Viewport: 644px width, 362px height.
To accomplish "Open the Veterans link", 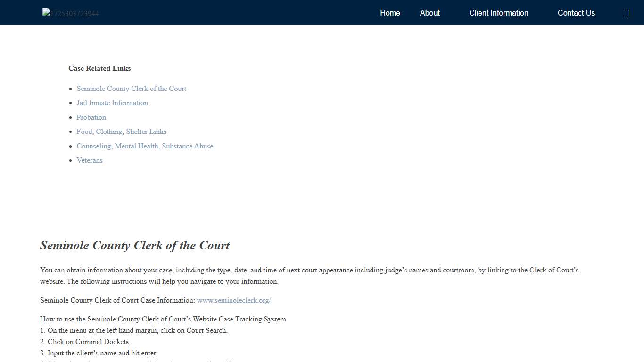I will [x=89, y=160].
